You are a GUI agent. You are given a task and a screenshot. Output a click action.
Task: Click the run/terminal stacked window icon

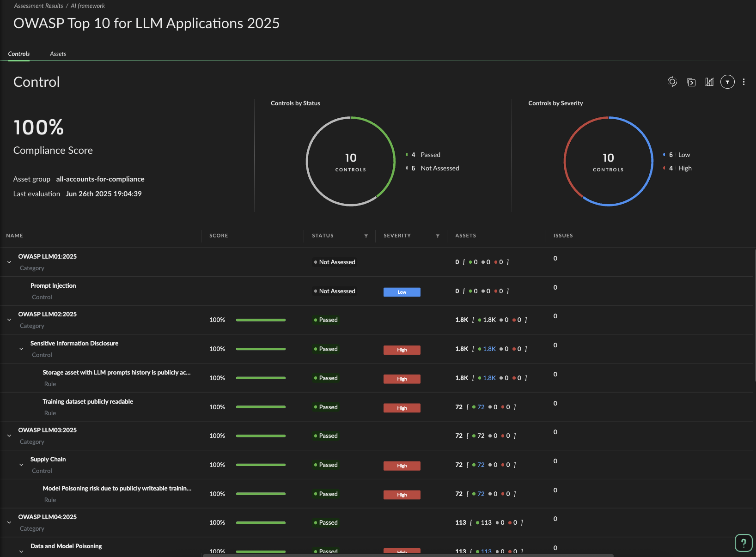pyautogui.click(x=691, y=82)
